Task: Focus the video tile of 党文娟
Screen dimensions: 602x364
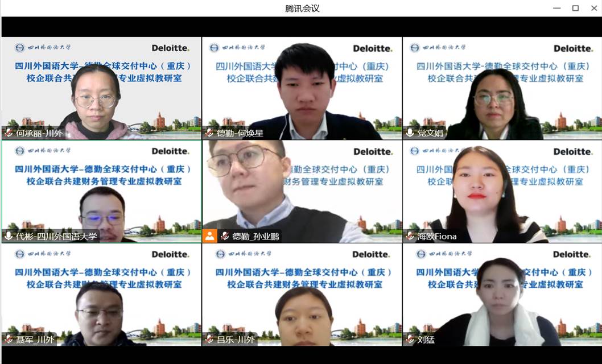Action: [x=502, y=88]
